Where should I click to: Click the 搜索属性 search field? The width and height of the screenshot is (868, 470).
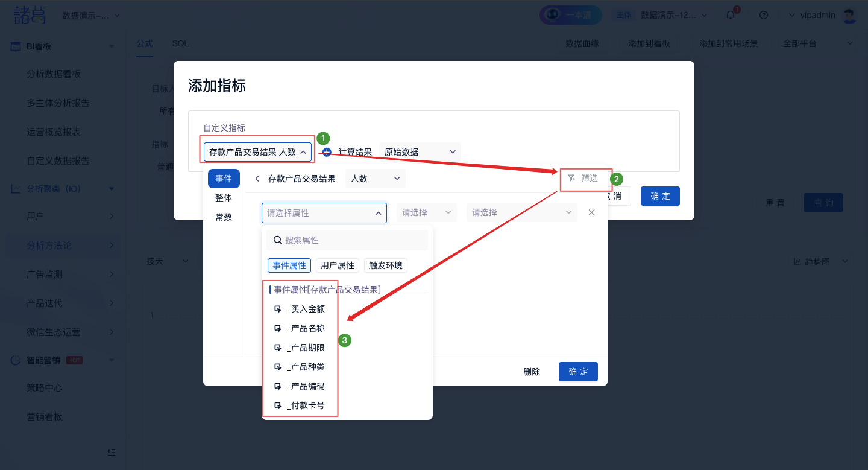pyautogui.click(x=354, y=240)
